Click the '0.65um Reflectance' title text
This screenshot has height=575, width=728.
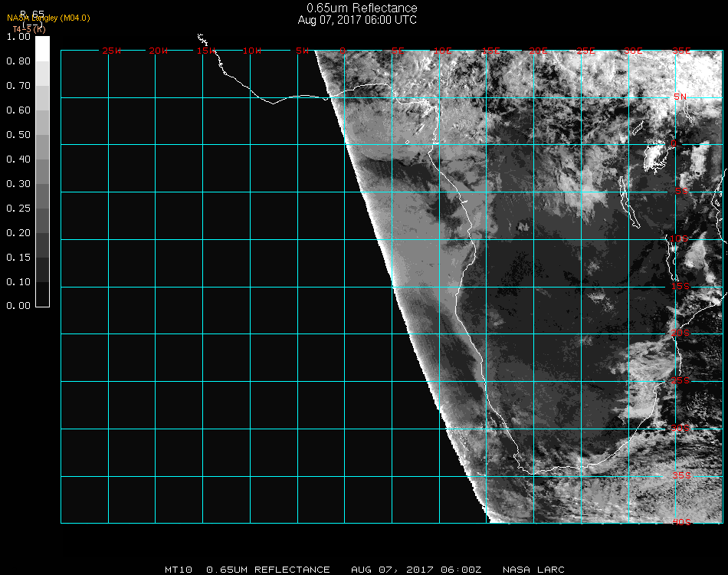click(x=362, y=8)
